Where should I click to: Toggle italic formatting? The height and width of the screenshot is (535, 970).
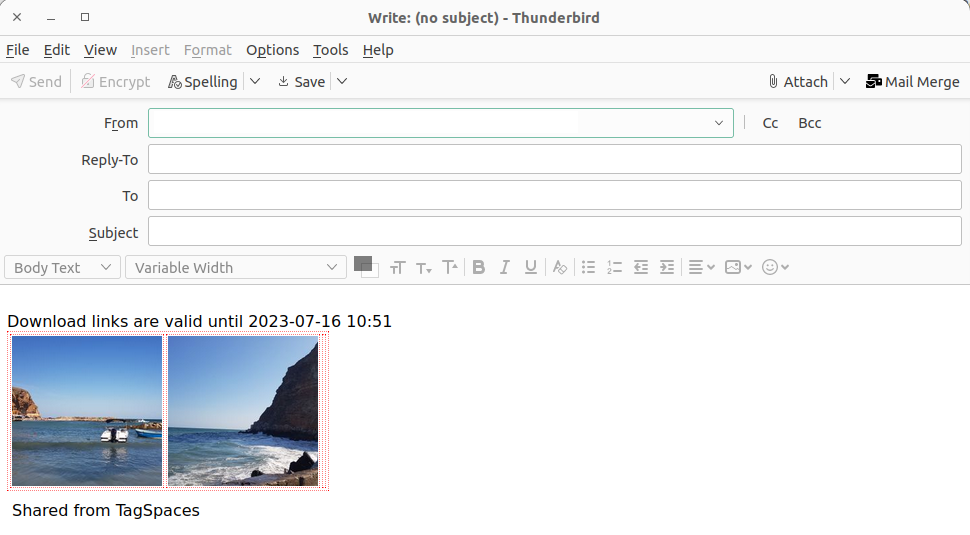505,267
